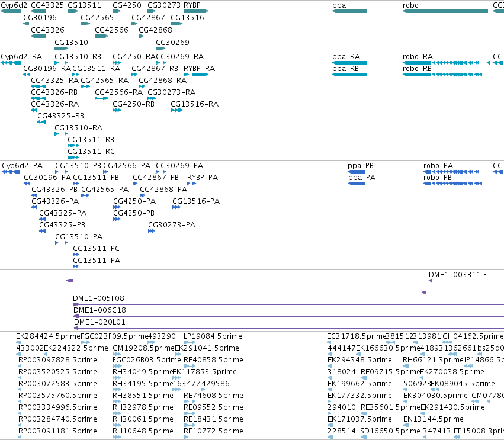Click the EC31718.5prime EST label

[356, 336]
